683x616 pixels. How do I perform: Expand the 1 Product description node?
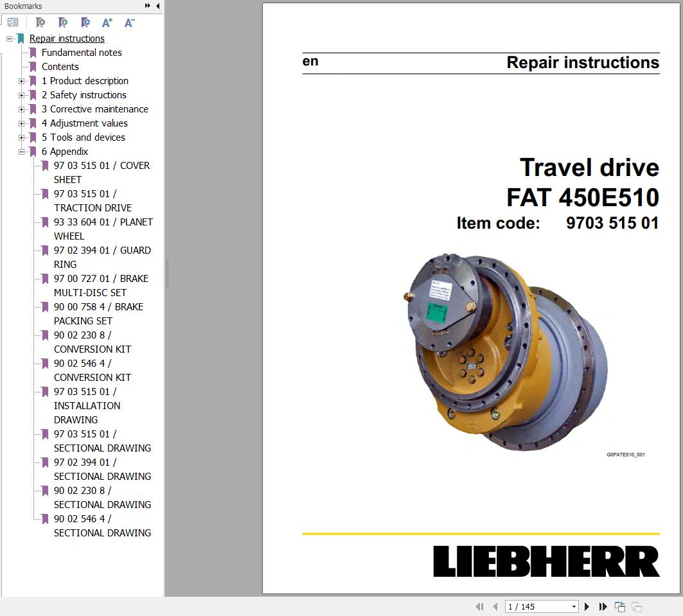(21, 81)
